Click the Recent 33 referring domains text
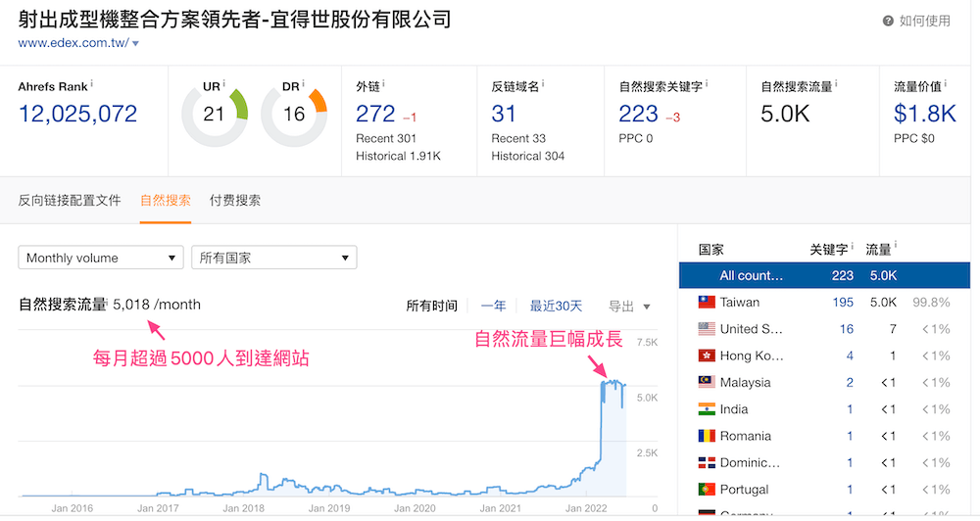 [518, 138]
